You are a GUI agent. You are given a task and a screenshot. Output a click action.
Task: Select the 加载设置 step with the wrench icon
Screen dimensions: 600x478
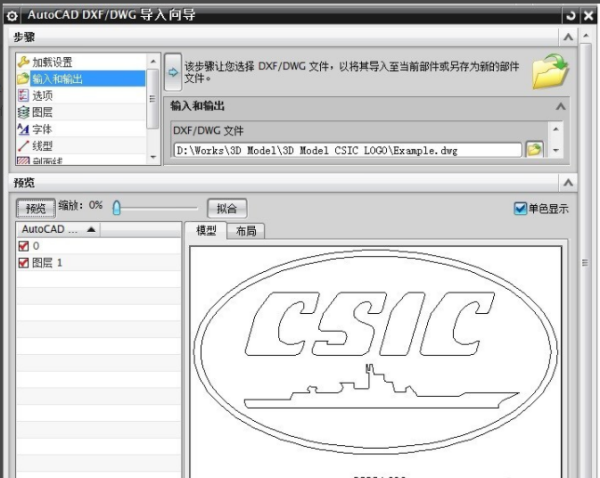coord(81,62)
